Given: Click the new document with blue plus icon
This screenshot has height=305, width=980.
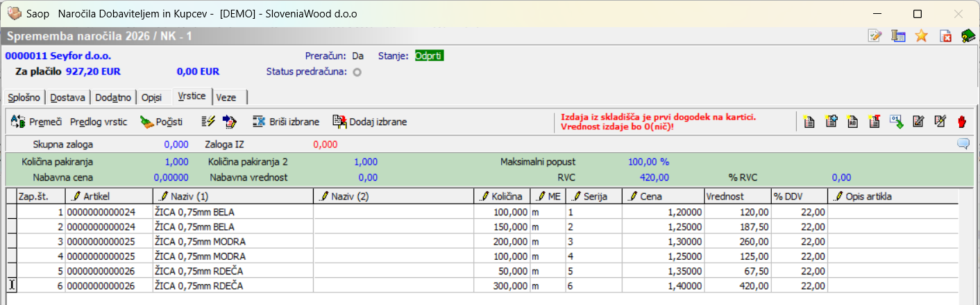Looking at the screenshot, I should (x=831, y=122).
